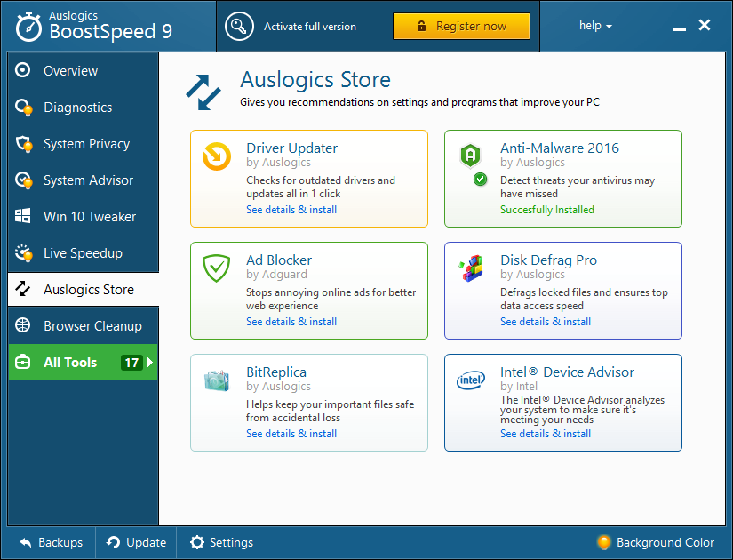Go to the Diagnostics section

coord(84,108)
